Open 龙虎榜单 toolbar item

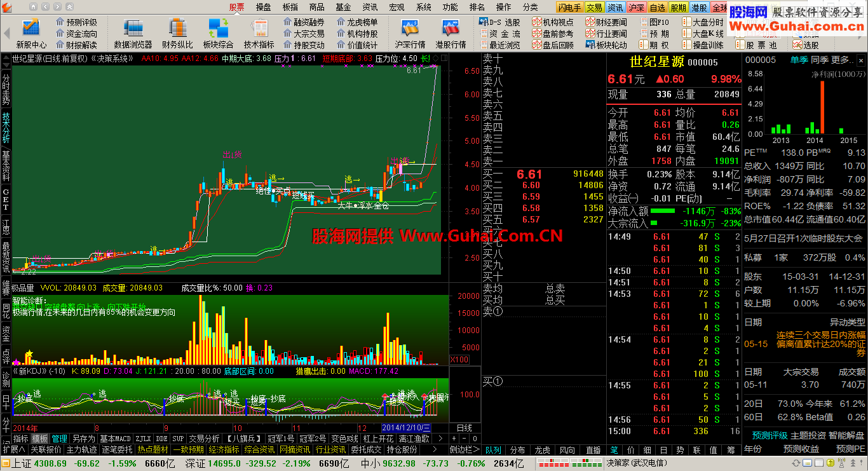(x=357, y=22)
